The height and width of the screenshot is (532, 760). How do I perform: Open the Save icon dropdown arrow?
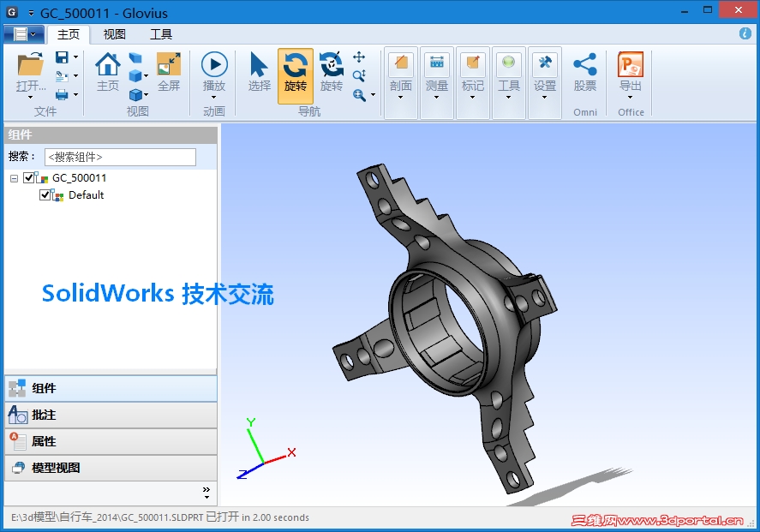coord(75,57)
